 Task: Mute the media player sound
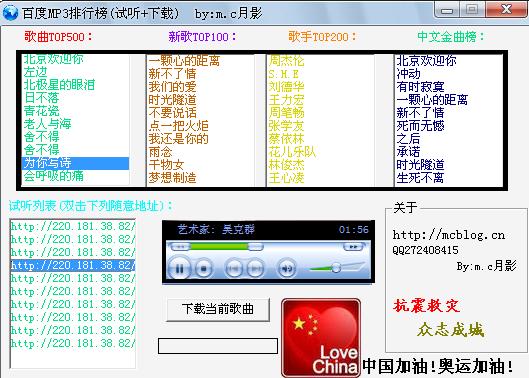(x=286, y=269)
